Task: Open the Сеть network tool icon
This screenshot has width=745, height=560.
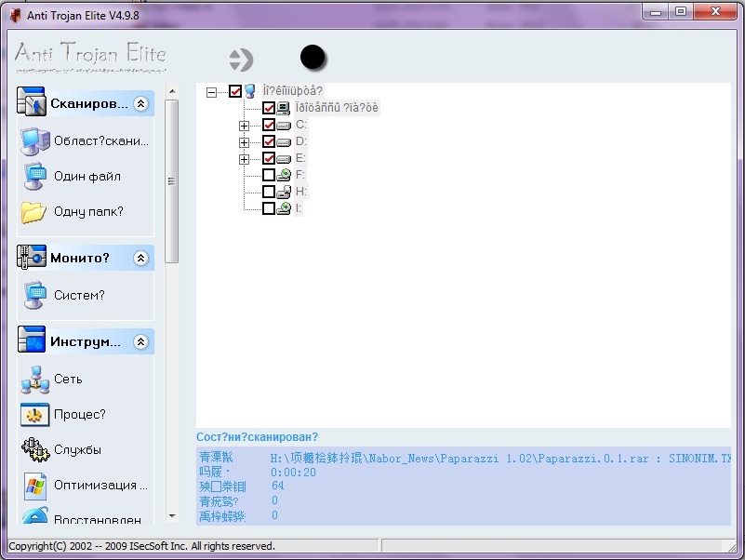Action: coord(34,380)
